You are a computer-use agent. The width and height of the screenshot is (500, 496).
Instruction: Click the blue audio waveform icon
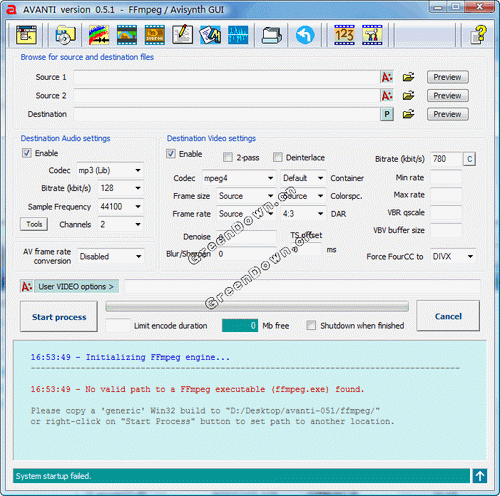pos(238,35)
